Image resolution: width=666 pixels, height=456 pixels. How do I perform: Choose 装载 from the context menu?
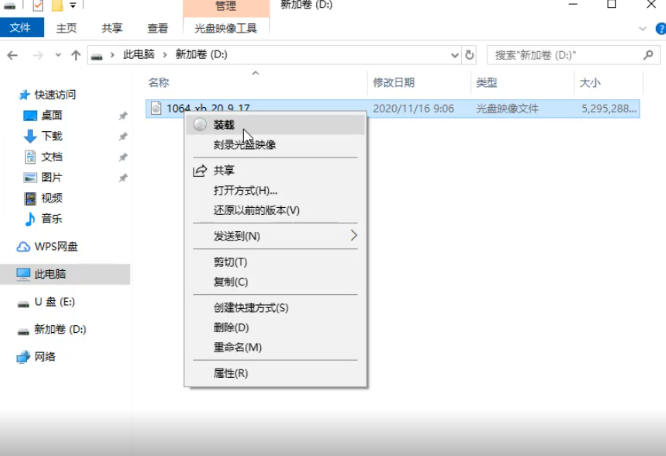click(224, 124)
